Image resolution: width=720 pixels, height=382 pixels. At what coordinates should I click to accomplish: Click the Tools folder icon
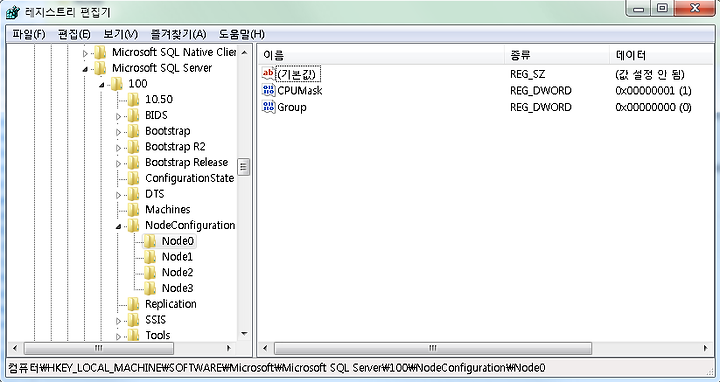point(133,335)
